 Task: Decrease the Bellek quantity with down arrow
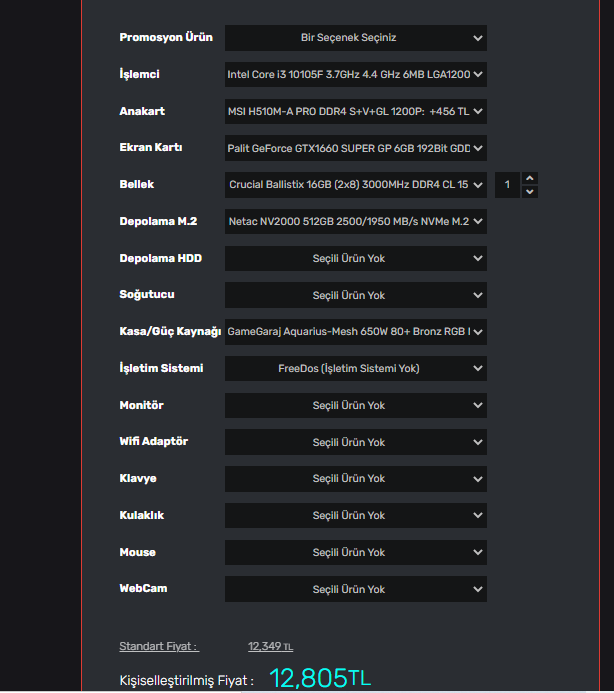[530, 191]
